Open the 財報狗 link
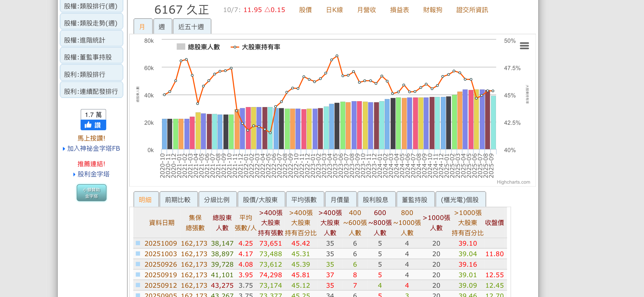Image resolution: width=644 pixels, height=297 pixels. pos(432,10)
